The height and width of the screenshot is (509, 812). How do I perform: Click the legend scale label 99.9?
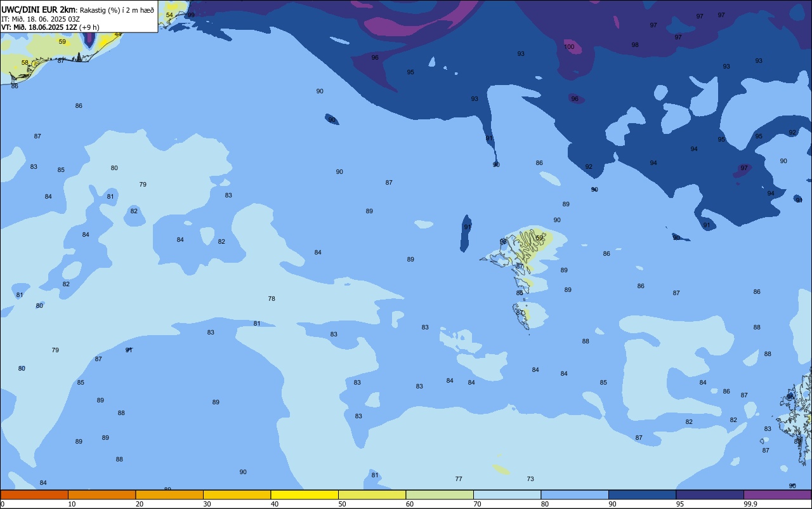750,504
